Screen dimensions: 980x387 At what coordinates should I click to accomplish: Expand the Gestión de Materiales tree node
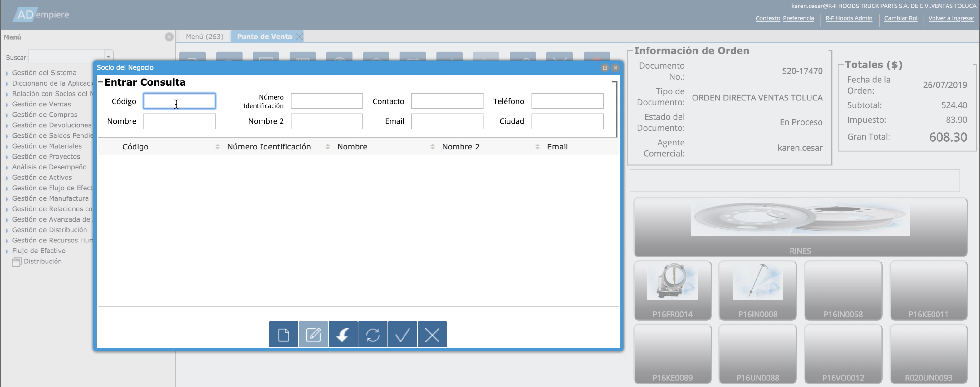7,146
